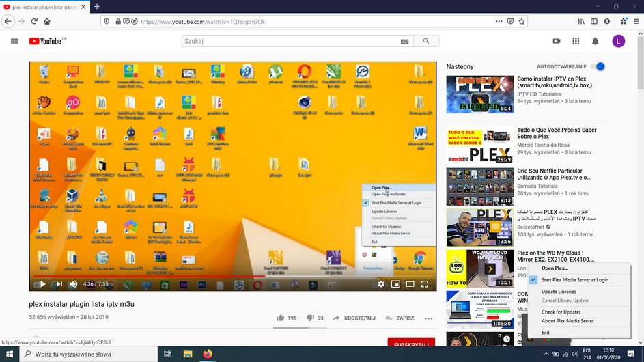This screenshot has width=644, height=362.
Task: Open the notifications bell
Action: coord(595,41)
